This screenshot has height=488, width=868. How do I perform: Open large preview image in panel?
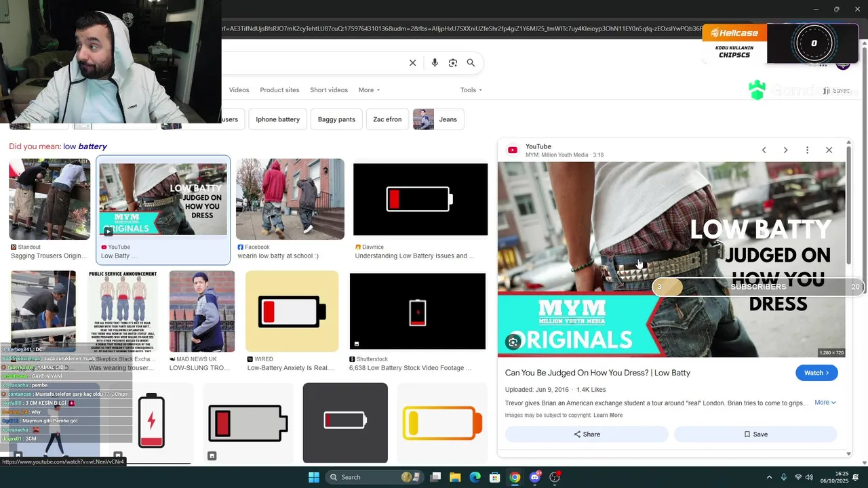click(671, 260)
